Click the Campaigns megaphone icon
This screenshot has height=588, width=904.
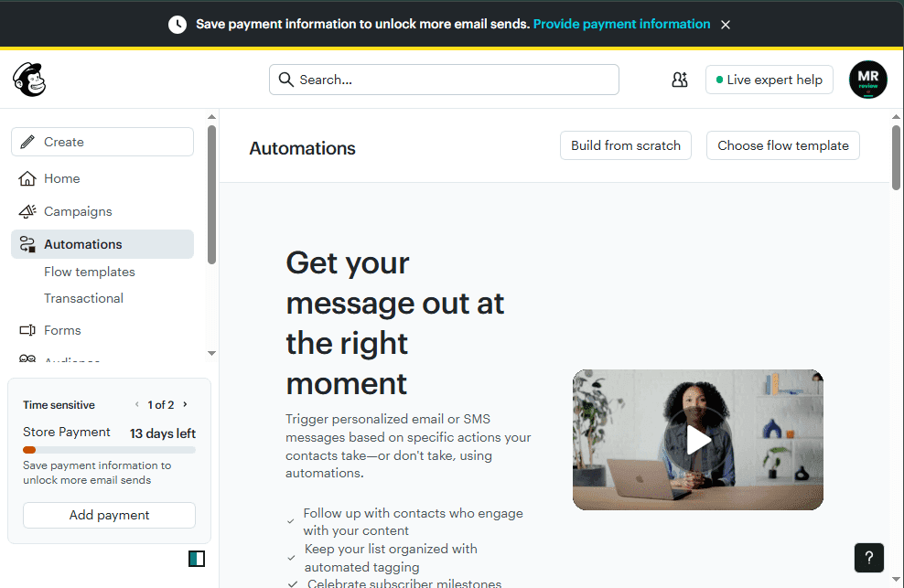coord(27,211)
